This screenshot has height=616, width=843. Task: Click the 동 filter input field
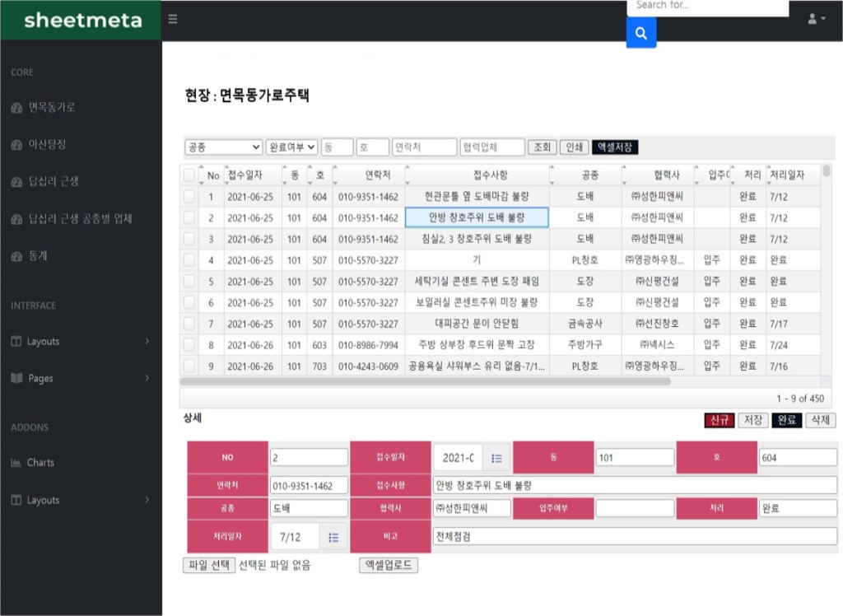coord(337,147)
